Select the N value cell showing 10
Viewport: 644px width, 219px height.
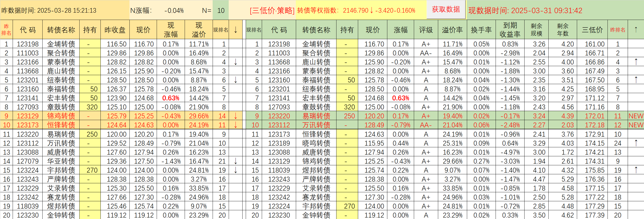(220, 10)
